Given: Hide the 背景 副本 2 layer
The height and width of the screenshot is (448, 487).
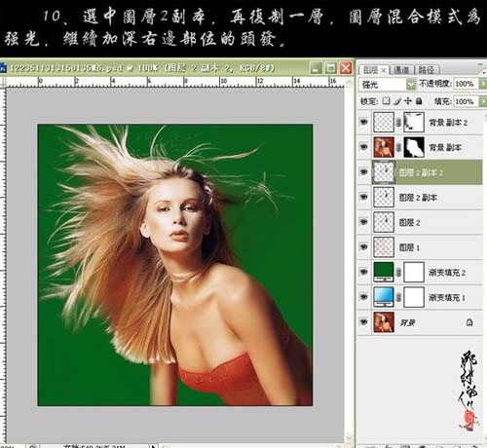Looking at the screenshot, I should click(364, 122).
